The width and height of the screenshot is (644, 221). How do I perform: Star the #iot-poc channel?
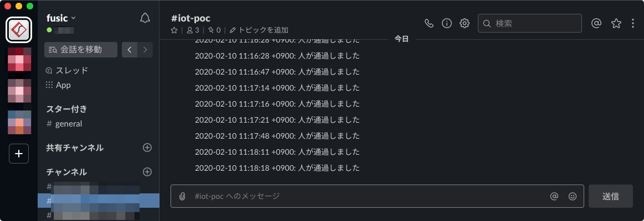click(174, 30)
